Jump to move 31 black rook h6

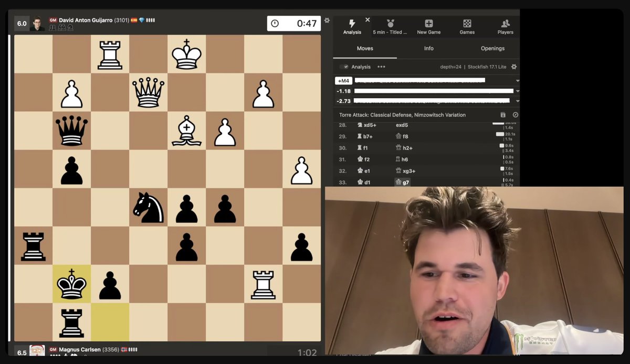tap(402, 159)
